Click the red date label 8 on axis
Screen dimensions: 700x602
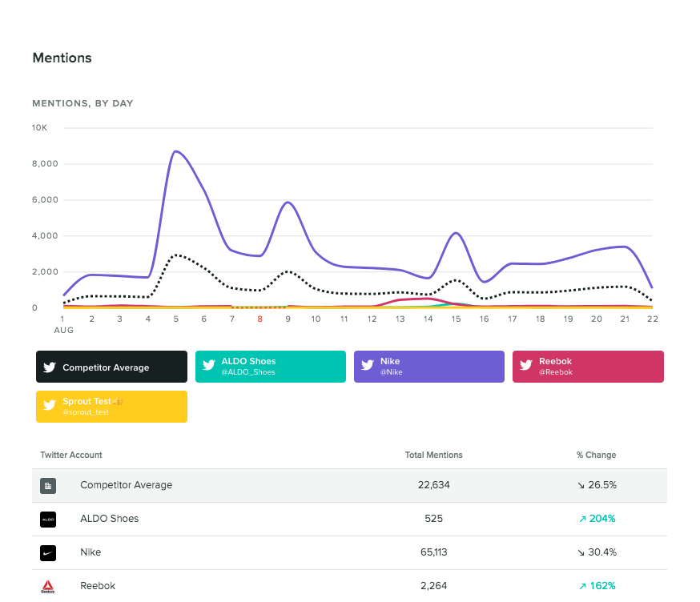point(259,319)
